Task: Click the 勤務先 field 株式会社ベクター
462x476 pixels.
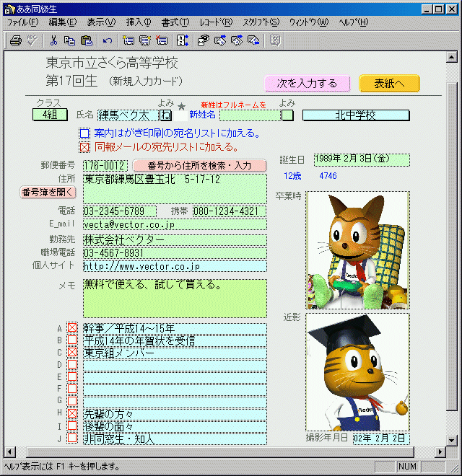Action: pyautogui.click(x=175, y=240)
